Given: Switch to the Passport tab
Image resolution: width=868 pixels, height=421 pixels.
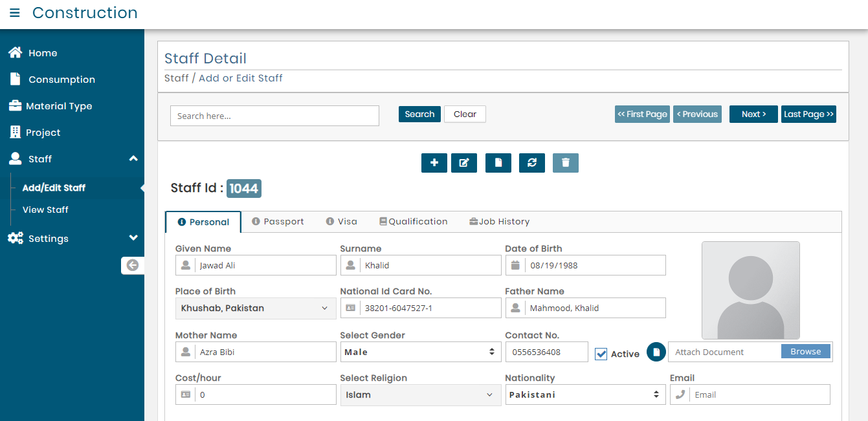Looking at the screenshot, I should 278,222.
